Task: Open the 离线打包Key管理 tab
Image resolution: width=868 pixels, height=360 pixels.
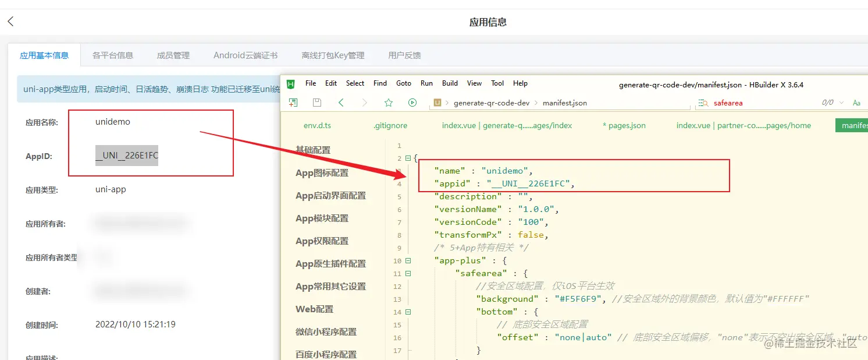Action: click(x=333, y=55)
